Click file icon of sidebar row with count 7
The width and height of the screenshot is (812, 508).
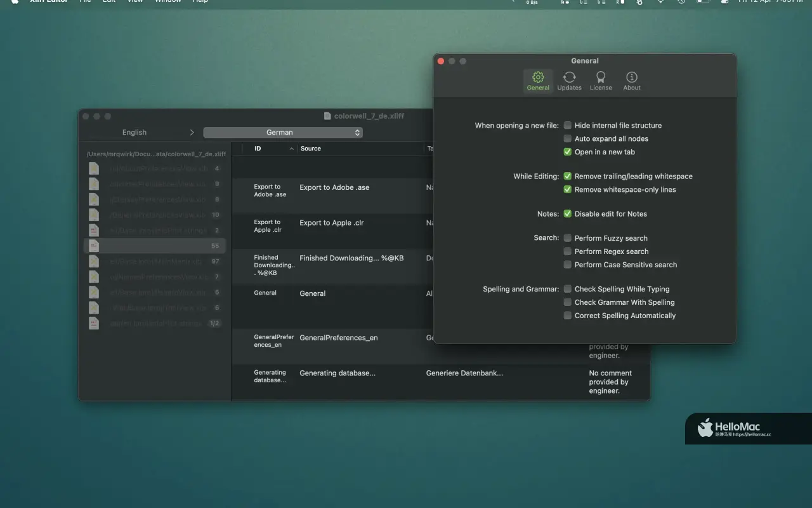[94, 277]
